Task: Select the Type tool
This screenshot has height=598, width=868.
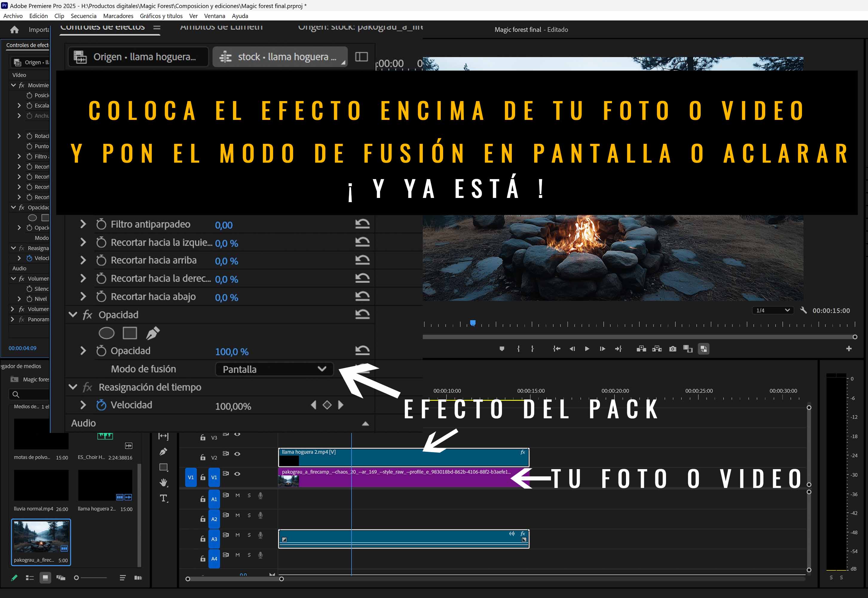Action: (x=164, y=498)
